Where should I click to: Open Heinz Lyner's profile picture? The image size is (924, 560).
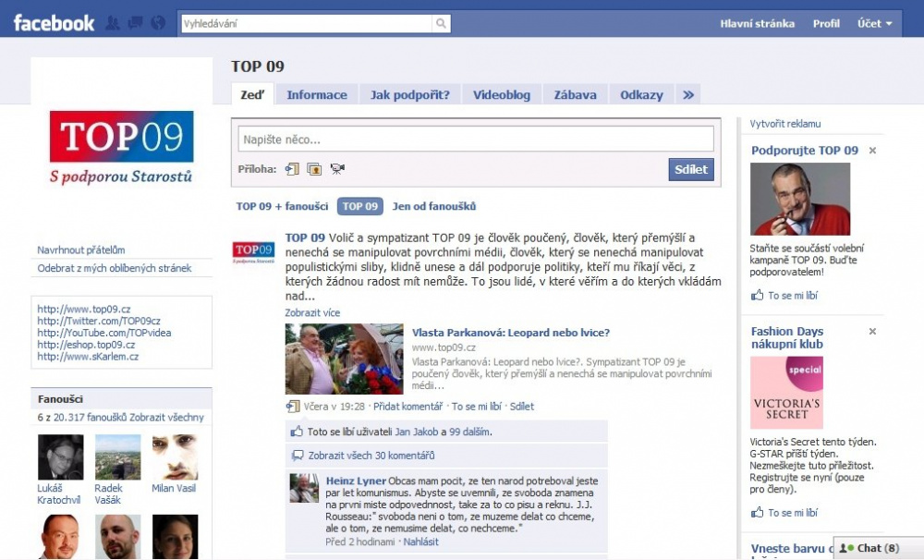tap(304, 488)
